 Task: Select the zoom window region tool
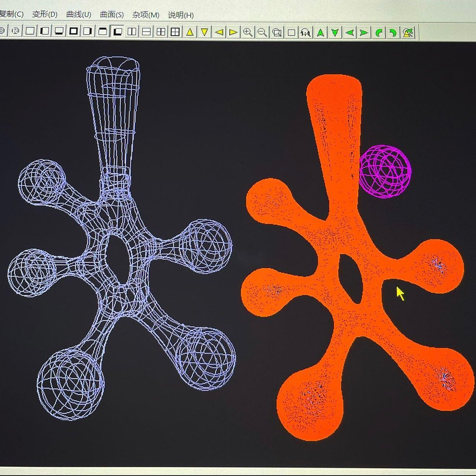(277, 32)
